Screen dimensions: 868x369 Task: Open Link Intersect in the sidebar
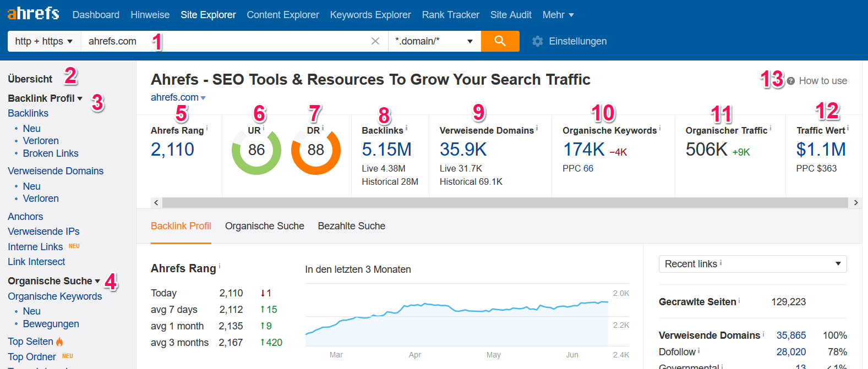[x=36, y=262]
